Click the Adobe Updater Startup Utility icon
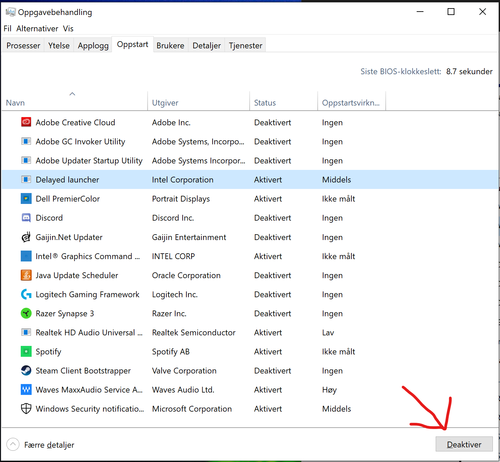The width and height of the screenshot is (500, 462). (26, 160)
